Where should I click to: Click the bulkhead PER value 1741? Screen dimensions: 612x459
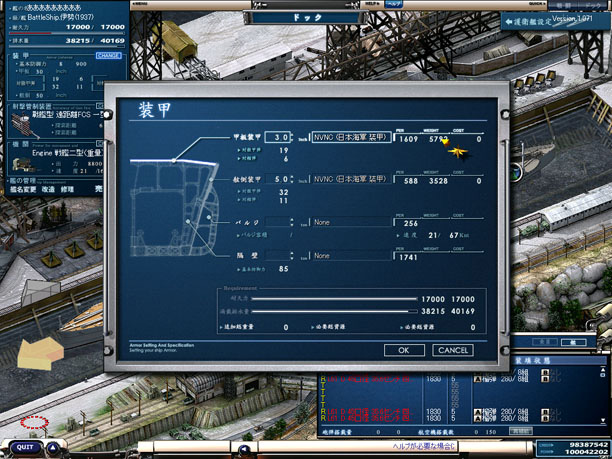coord(408,258)
